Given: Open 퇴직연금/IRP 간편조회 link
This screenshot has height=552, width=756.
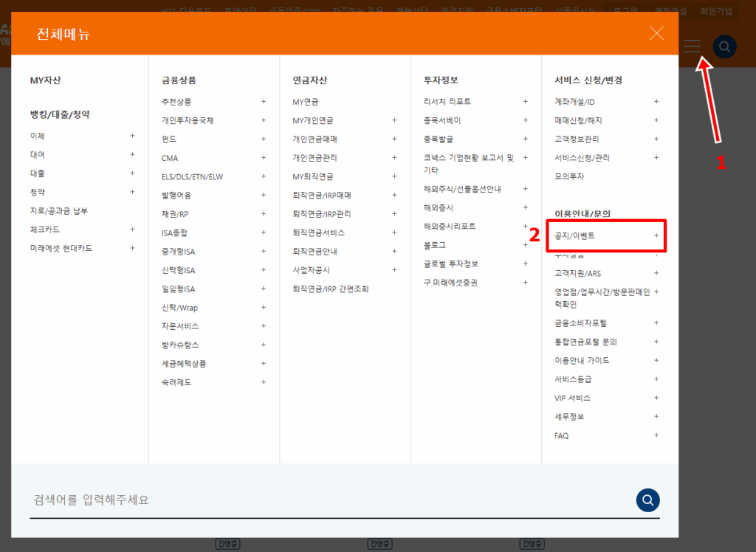Looking at the screenshot, I should click(330, 289).
